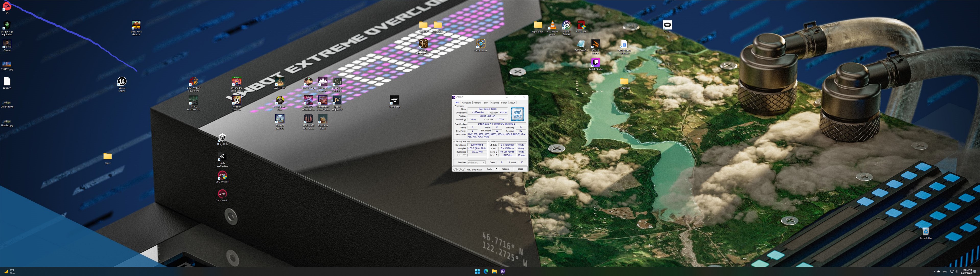Open STAR WARS Jedi Fallen Order shortcut
The height and width of the screenshot is (276, 980).
point(309,122)
